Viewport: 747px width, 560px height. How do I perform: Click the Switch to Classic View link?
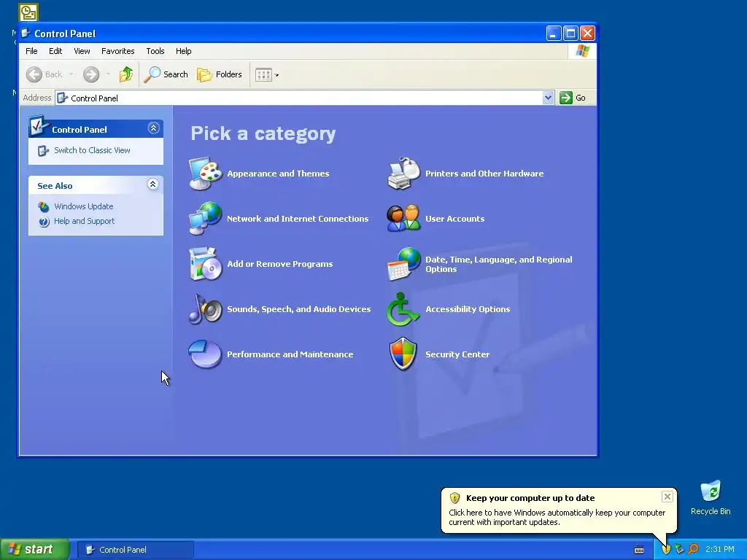(x=92, y=150)
